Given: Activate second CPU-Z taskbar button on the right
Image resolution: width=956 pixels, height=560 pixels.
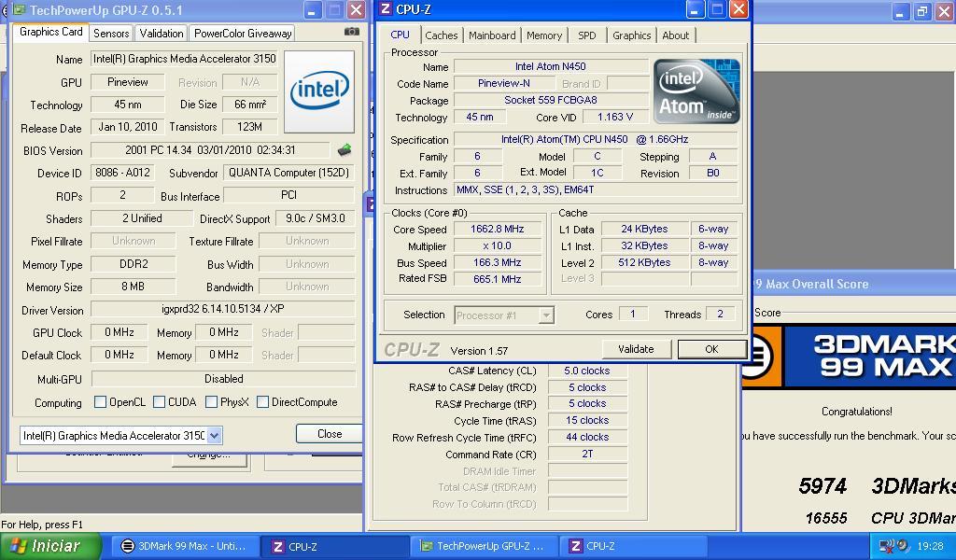Looking at the screenshot, I should tap(634, 546).
